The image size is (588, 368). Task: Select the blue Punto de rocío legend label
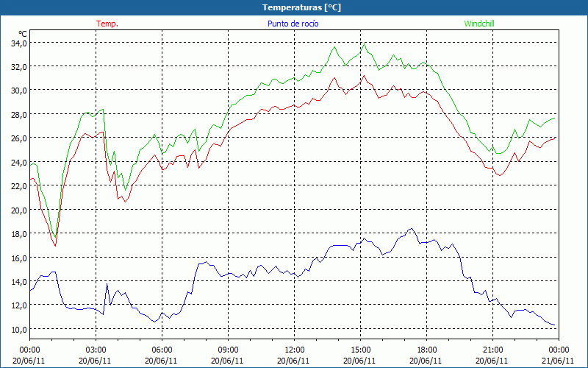tap(293, 24)
